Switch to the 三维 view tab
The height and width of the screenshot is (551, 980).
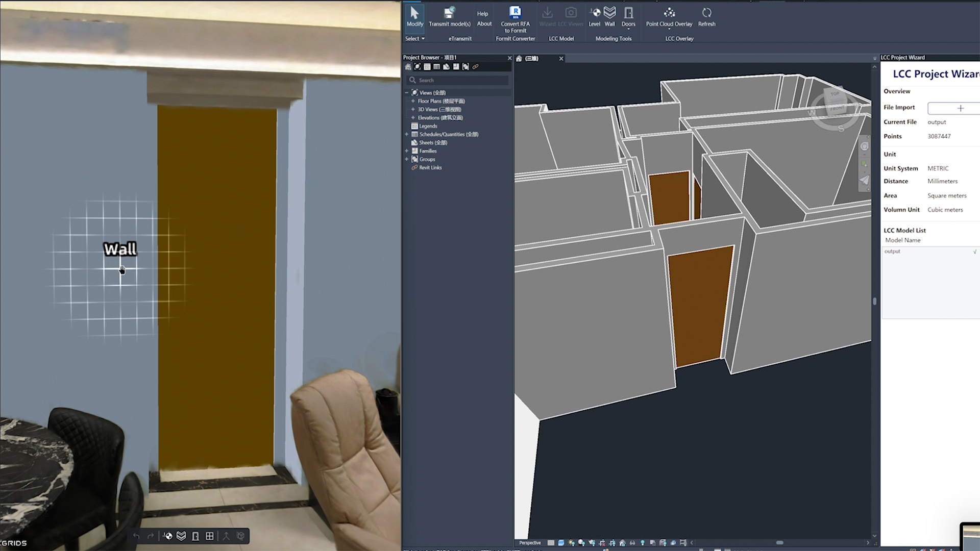coord(532,58)
